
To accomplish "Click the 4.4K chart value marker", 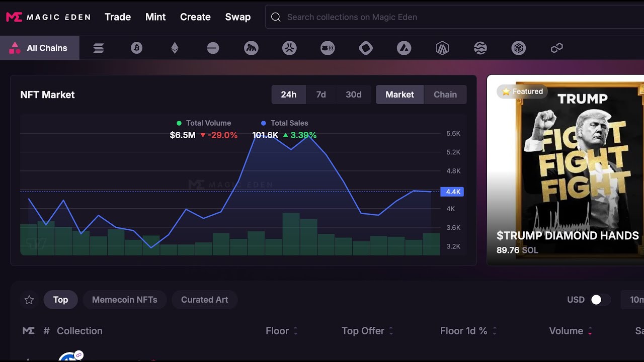I will pyautogui.click(x=452, y=192).
